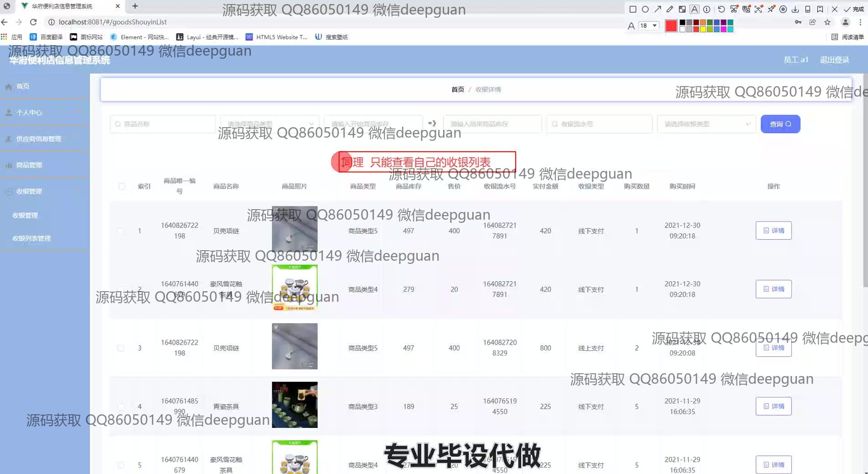The height and width of the screenshot is (474, 868).
Task: Click the 商品名称 search input field
Action: pyautogui.click(x=163, y=124)
